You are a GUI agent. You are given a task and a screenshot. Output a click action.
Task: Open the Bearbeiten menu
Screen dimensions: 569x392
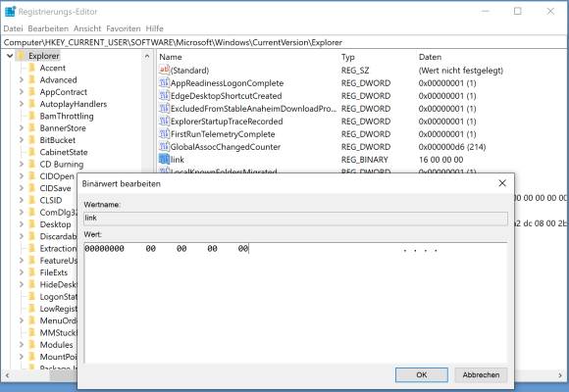click(48, 28)
